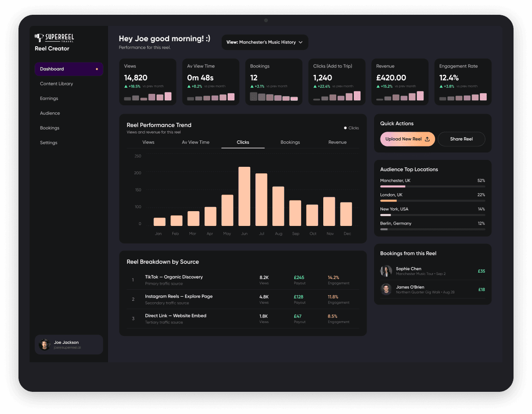Open James O'Brien booking entry
This screenshot has height=414, width=532.
click(433, 289)
